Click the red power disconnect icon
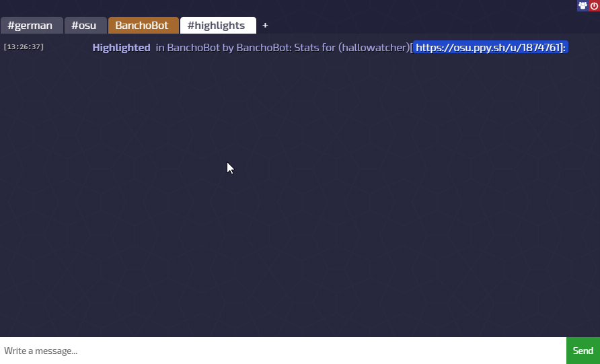600x364 pixels. [594, 5]
